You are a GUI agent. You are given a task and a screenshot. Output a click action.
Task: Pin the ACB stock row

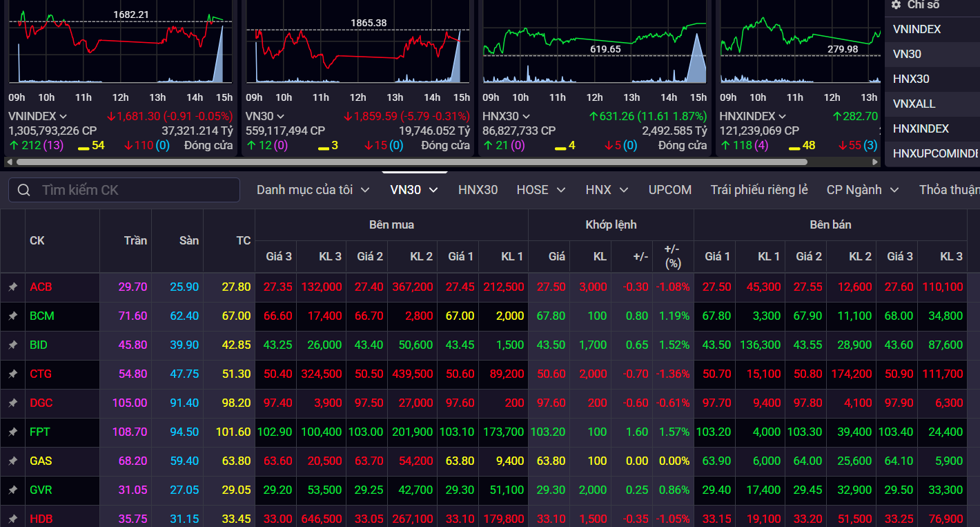tap(12, 287)
